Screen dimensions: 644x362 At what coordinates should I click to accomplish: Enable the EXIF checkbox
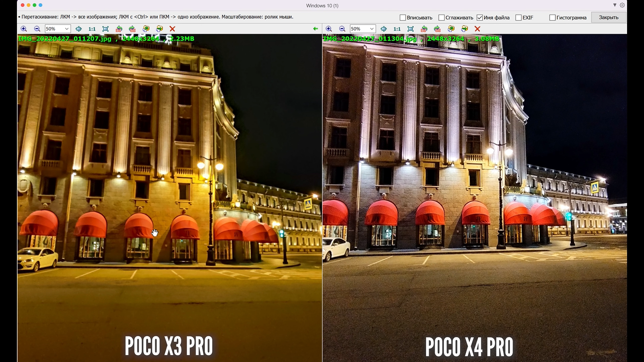tap(518, 18)
